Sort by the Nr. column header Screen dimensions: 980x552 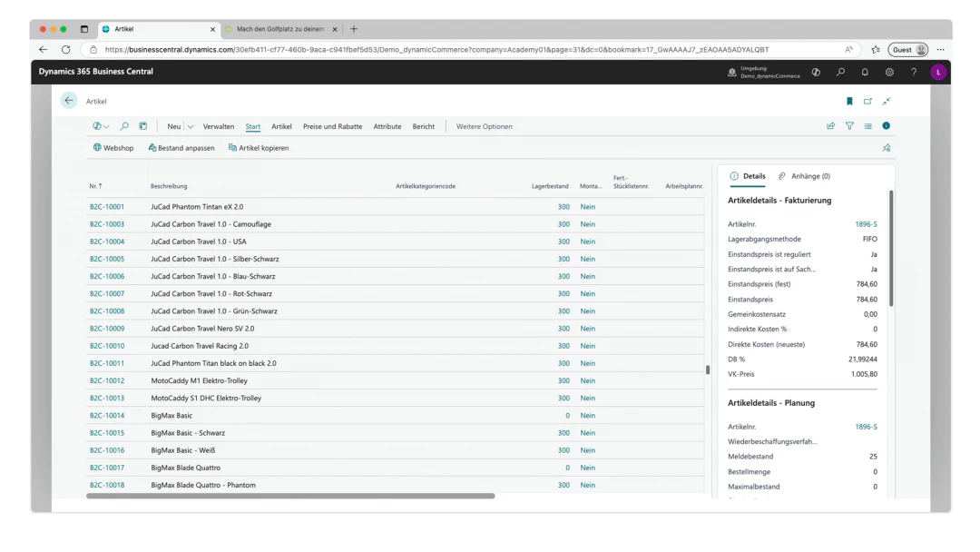click(x=95, y=186)
